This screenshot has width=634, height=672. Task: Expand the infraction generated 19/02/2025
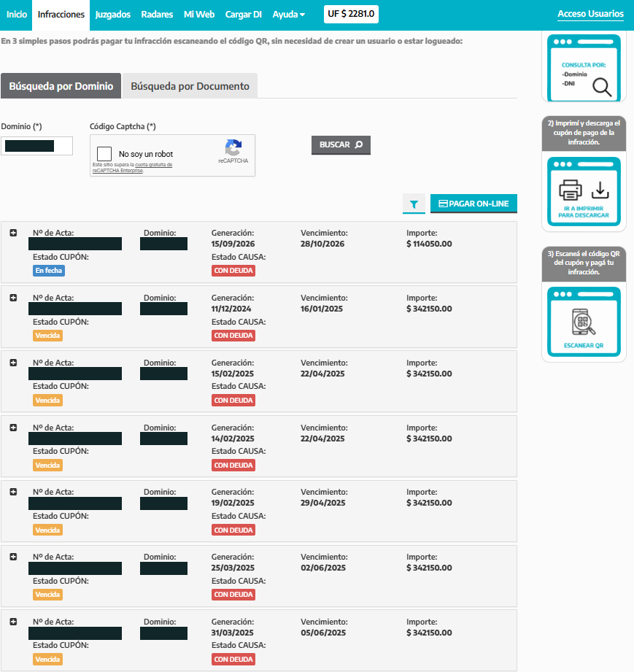click(x=13, y=492)
